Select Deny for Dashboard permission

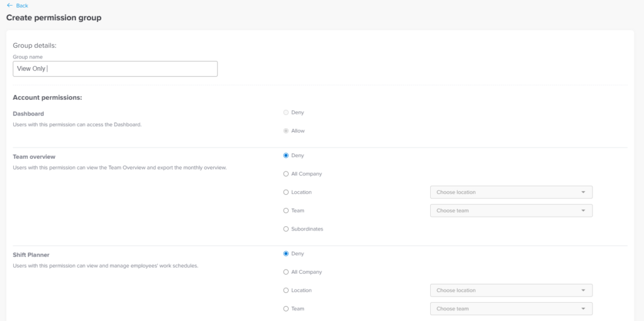click(x=286, y=112)
